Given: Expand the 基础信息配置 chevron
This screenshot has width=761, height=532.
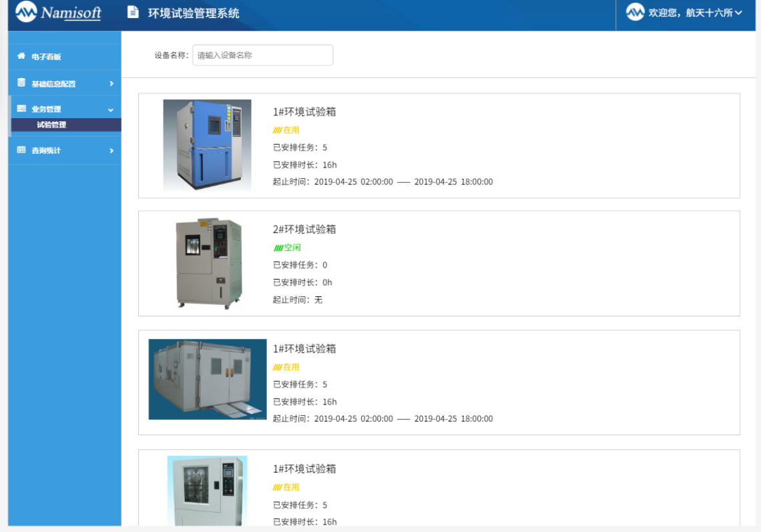Looking at the screenshot, I should [111, 83].
